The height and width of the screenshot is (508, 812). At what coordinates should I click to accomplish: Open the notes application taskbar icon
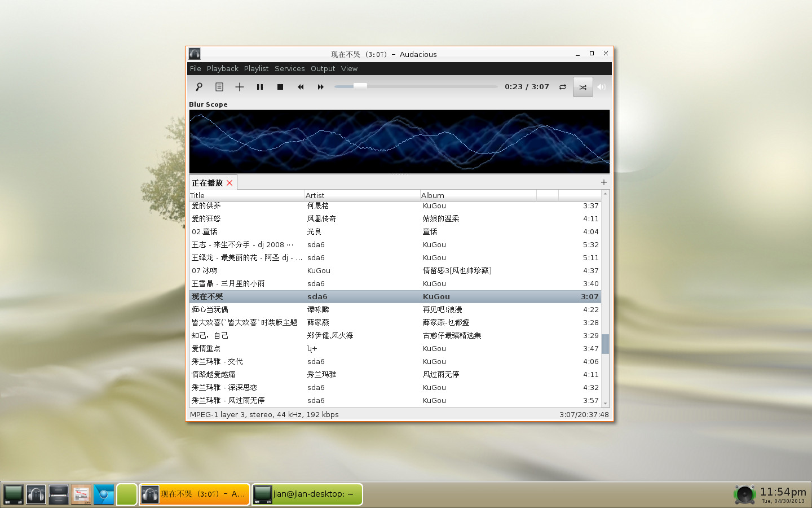[x=81, y=494]
